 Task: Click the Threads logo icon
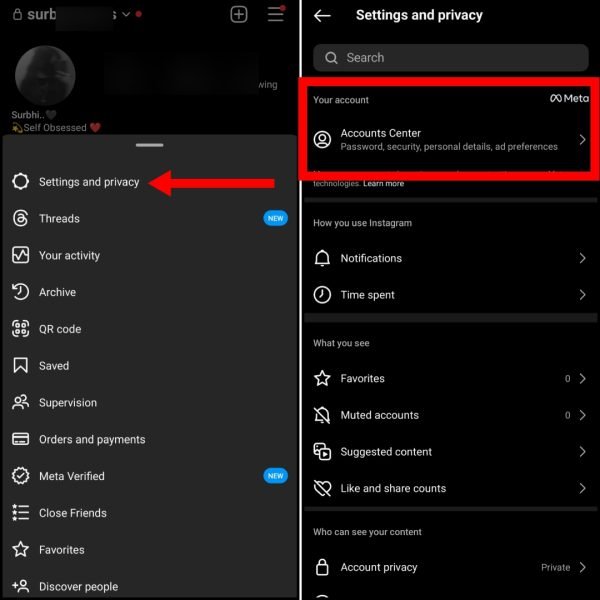click(x=20, y=218)
